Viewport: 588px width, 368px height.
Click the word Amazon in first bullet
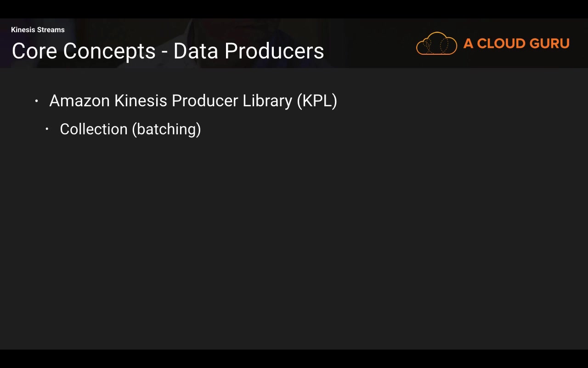79,101
